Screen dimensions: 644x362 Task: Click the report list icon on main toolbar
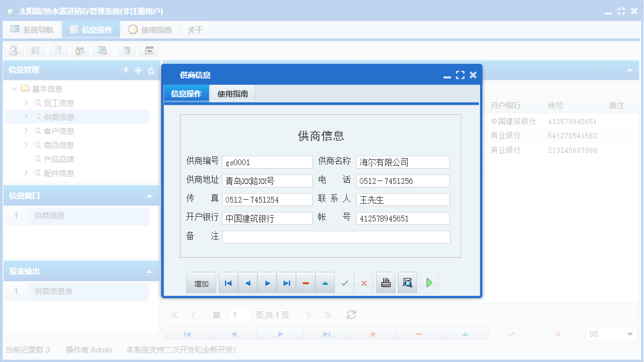(x=36, y=50)
